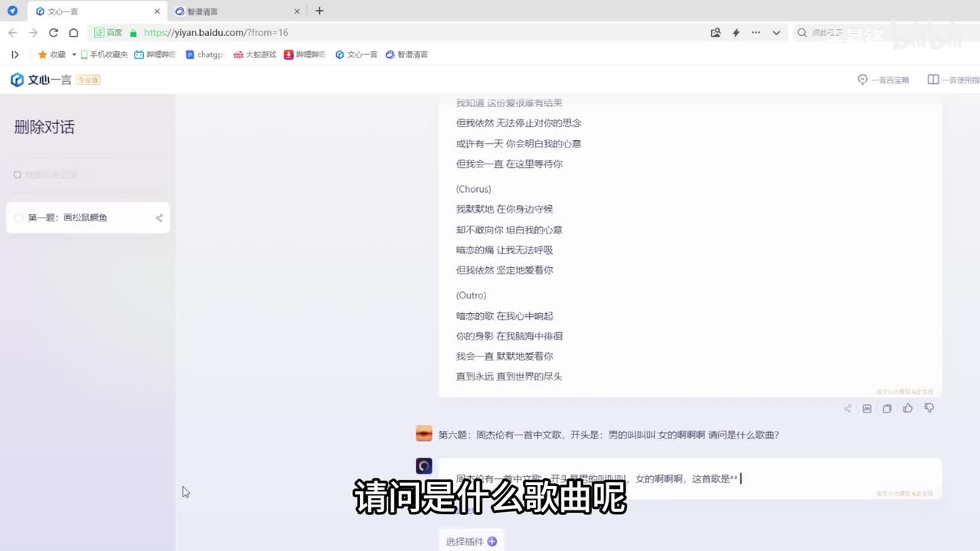Image resolution: width=980 pixels, height=551 pixels.
Task: Open the chatgpt bookmark in bookmarks bar
Action: [205, 55]
